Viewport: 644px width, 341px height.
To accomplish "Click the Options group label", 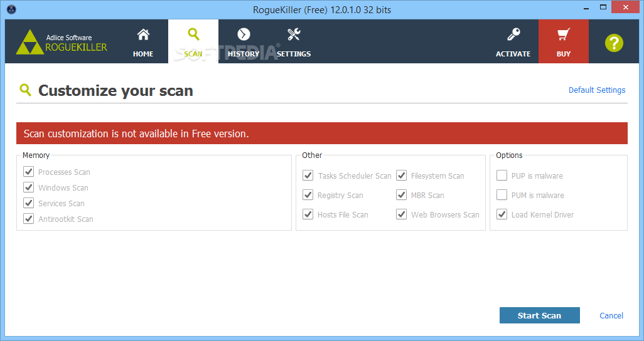I will (509, 155).
